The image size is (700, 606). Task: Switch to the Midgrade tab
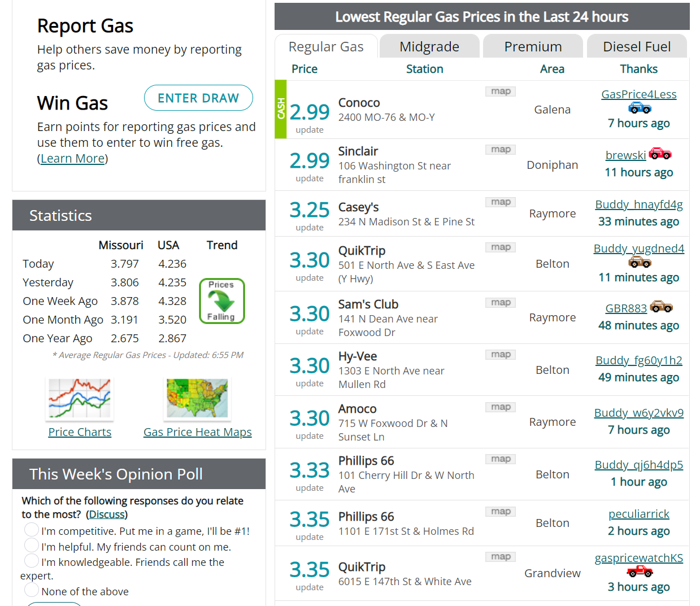point(429,46)
